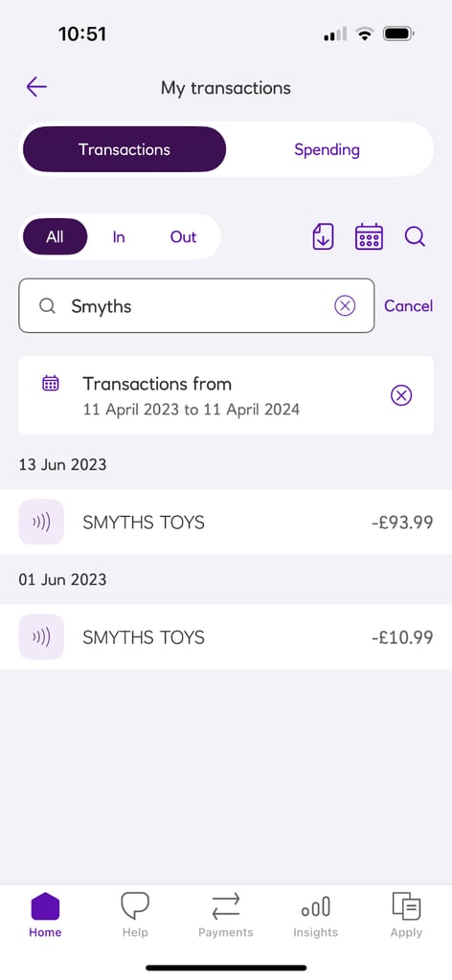The height and width of the screenshot is (980, 452).
Task: Go to Home in bottom navigation
Action: (x=45, y=914)
